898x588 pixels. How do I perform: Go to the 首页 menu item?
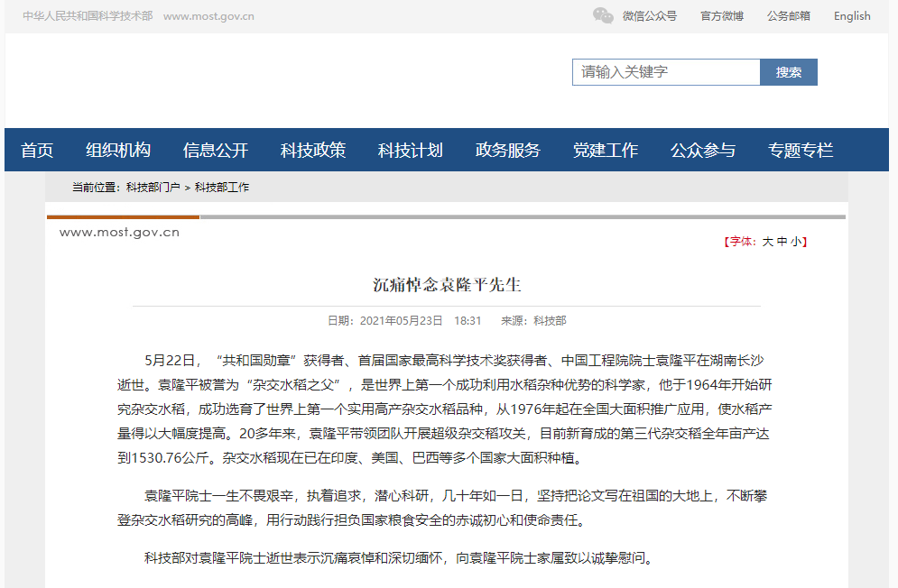coord(37,150)
